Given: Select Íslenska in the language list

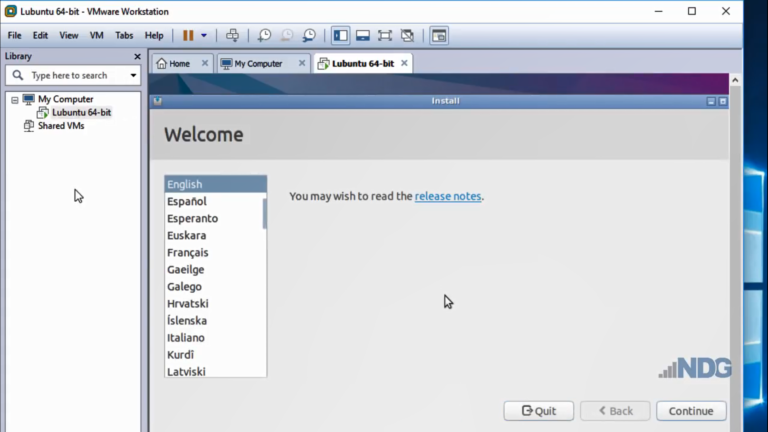Looking at the screenshot, I should pos(214,321).
